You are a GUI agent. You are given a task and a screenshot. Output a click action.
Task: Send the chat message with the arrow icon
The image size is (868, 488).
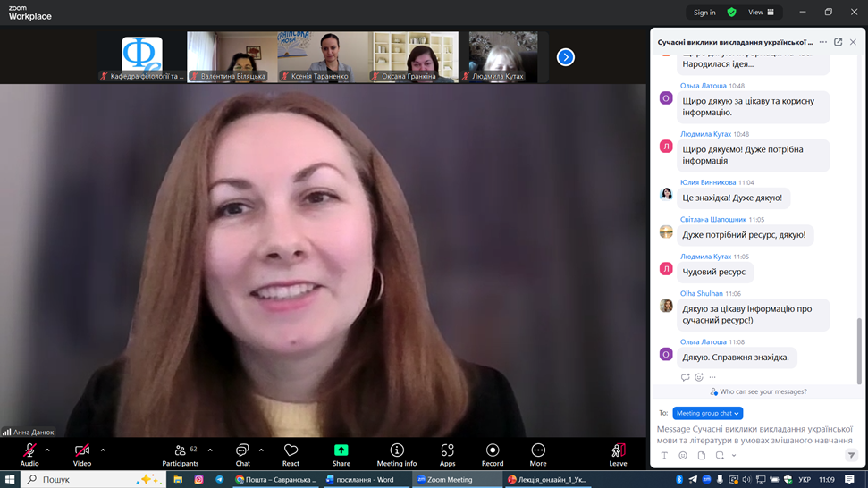(851, 456)
